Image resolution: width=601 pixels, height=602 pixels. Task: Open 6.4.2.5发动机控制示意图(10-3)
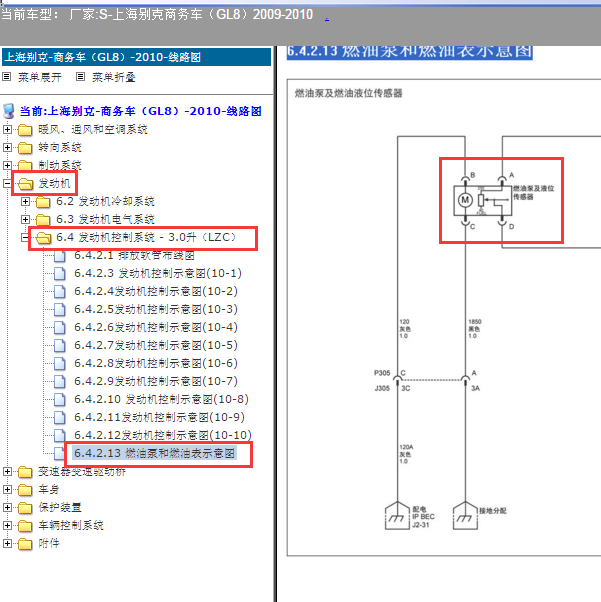[156, 309]
